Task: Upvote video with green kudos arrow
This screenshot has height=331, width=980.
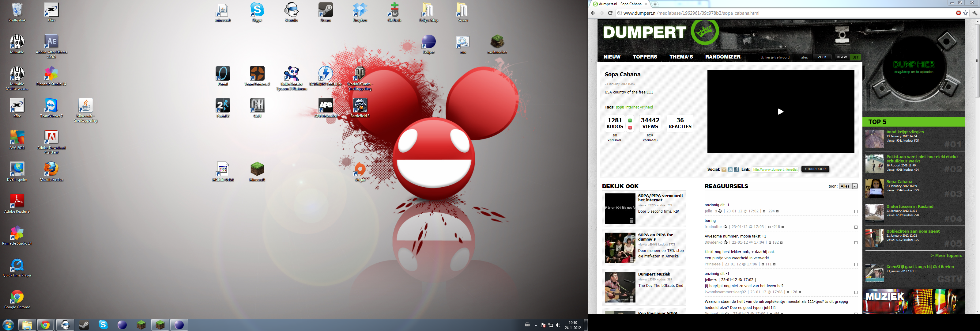Action: pos(630,120)
